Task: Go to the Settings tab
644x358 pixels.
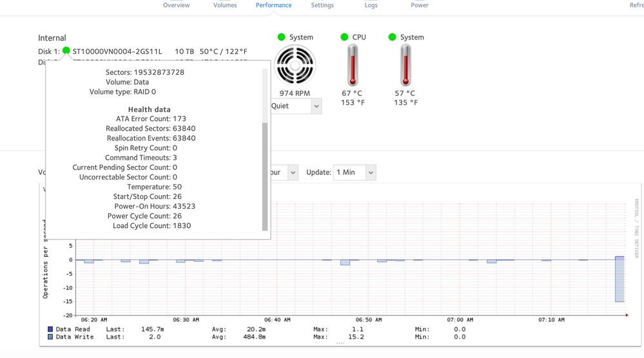Action: click(x=322, y=5)
